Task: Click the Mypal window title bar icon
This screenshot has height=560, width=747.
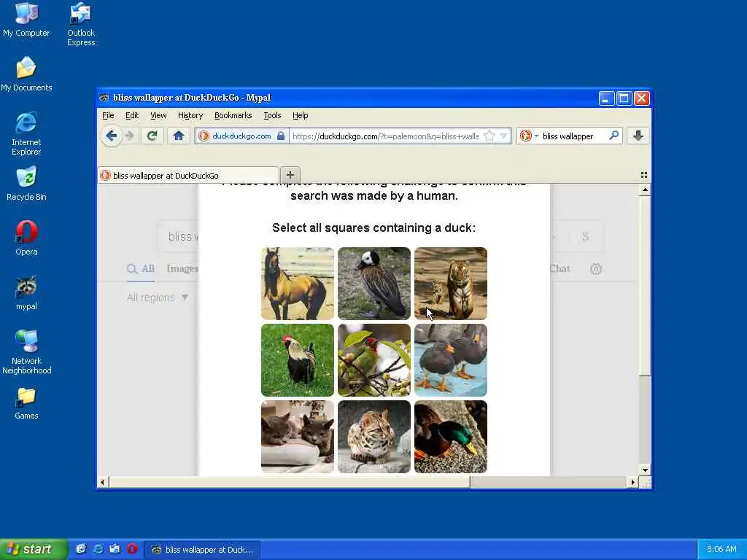Action: point(104,98)
